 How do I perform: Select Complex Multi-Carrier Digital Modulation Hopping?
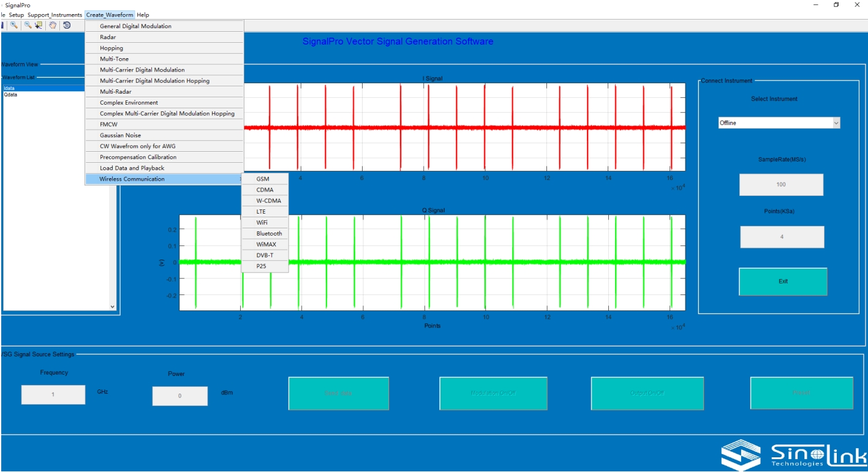pyautogui.click(x=164, y=114)
